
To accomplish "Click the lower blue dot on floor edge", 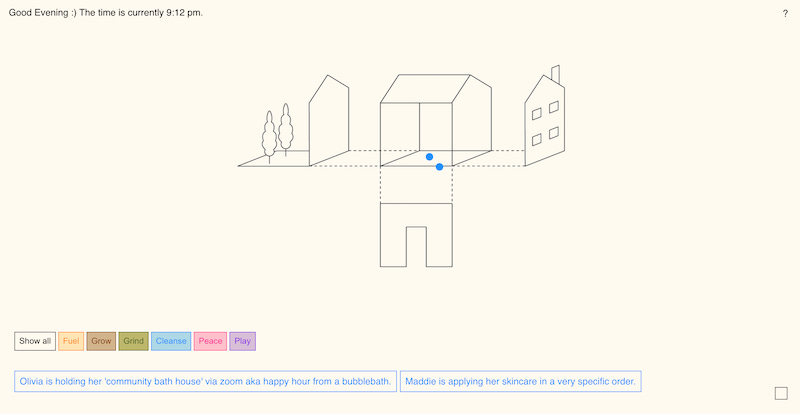I will pos(439,167).
